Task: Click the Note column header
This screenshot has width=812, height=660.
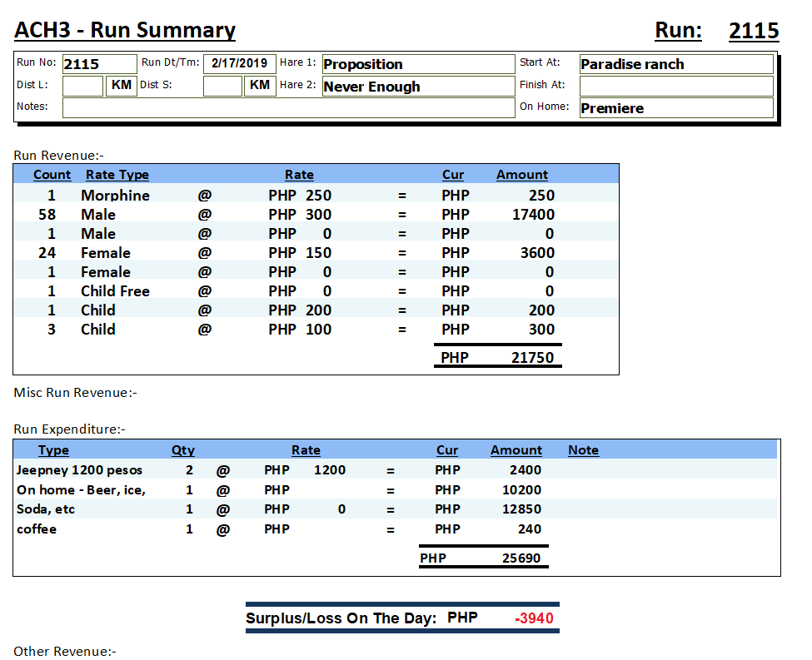Action: point(583,450)
